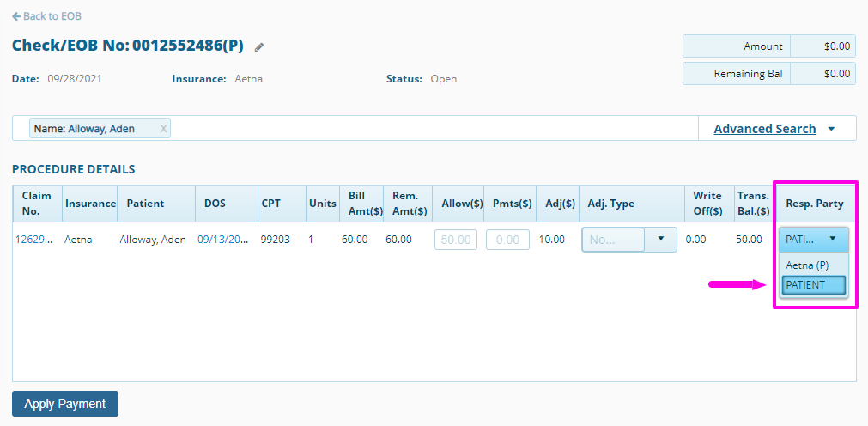Select the Aetna insurance table cell
Image resolution: width=868 pixels, height=426 pixels.
[x=79, y=240]
